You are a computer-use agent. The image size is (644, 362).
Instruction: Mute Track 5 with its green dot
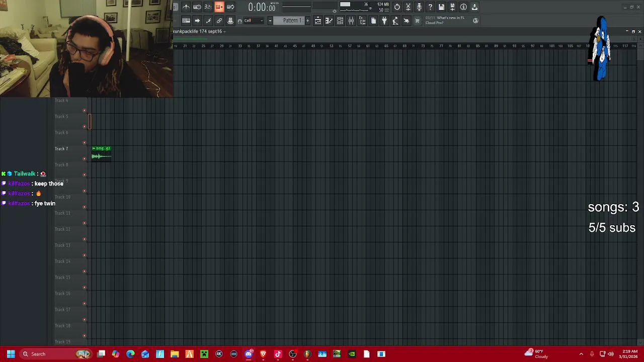coord(85,127)
